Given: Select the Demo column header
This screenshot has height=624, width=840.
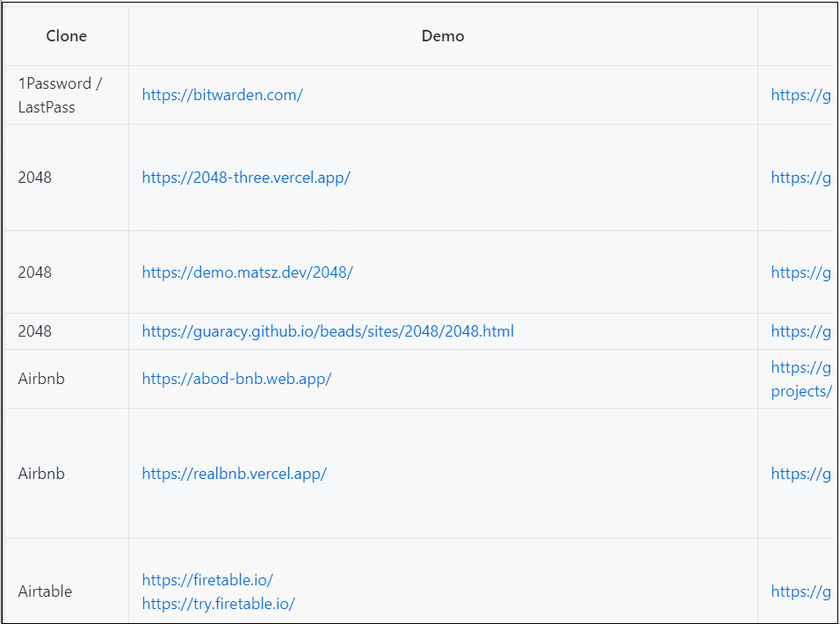Looking at the screenshot, I should click(x=443, y=36).
